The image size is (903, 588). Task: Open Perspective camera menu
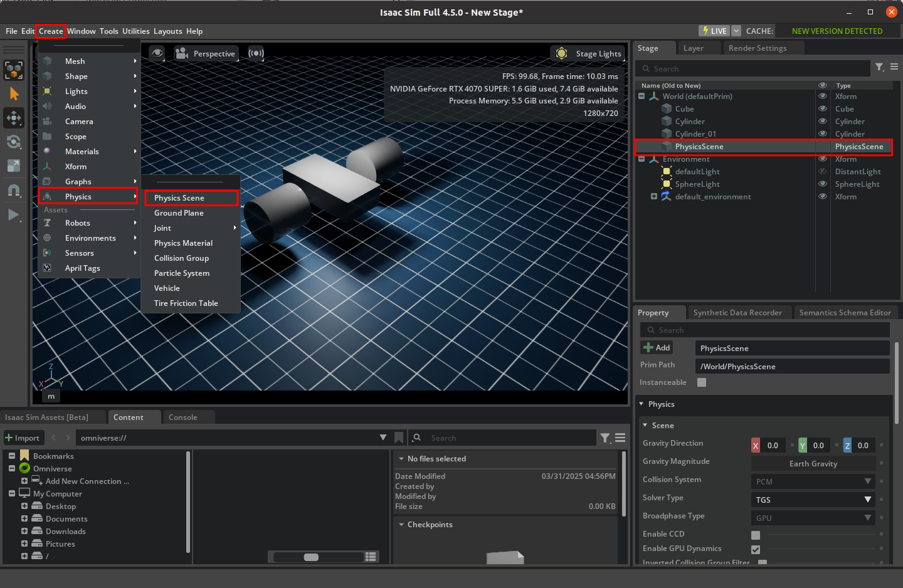(x=206, y=53)
